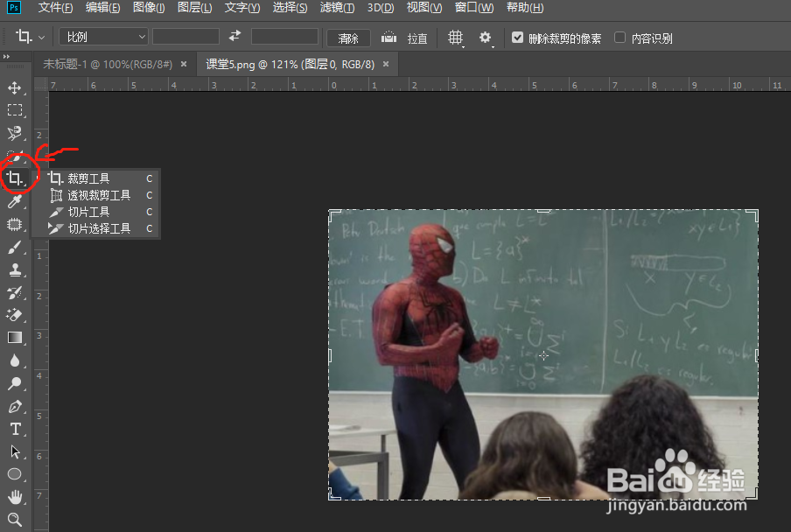The image size is (791, 532).
Task: Close the 课堂5.png document tab
Action: (x=386, y=64)
